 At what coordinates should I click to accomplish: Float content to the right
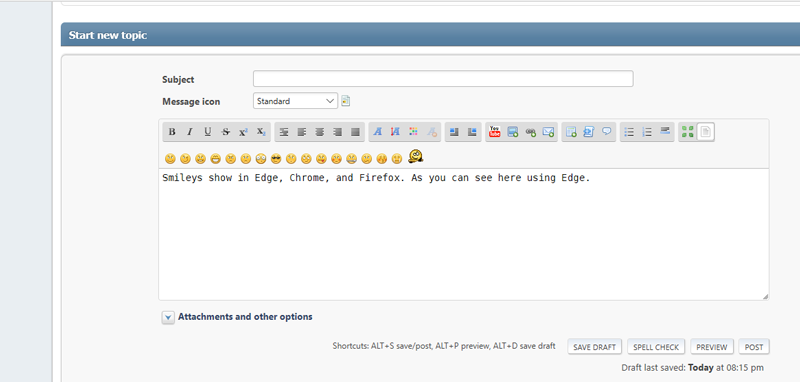click(472, 132)
